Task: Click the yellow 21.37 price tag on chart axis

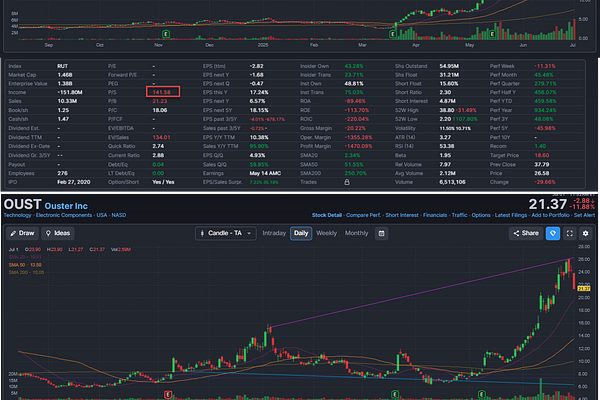Action: pos(584,289)
